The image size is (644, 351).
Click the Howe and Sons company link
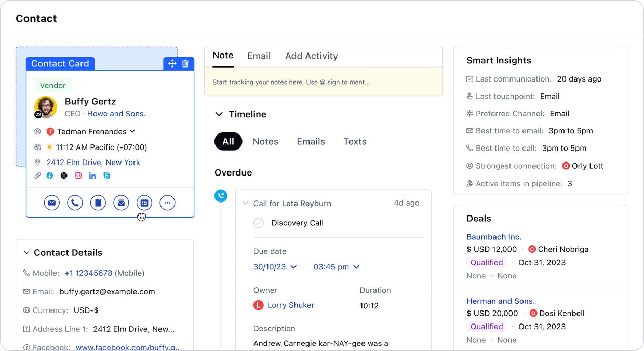click(116, 114)
